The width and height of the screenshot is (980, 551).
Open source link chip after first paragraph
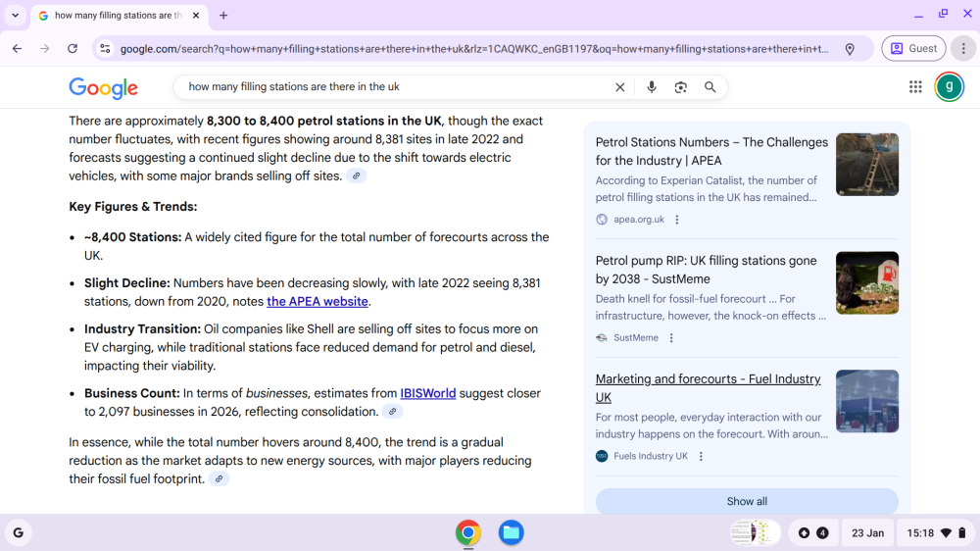click(357, 175)
